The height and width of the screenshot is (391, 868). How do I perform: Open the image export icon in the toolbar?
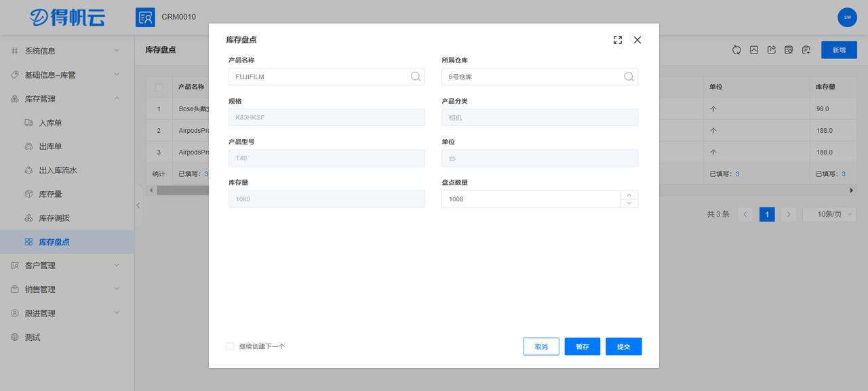pyautogui.click(x=754, y=49)
